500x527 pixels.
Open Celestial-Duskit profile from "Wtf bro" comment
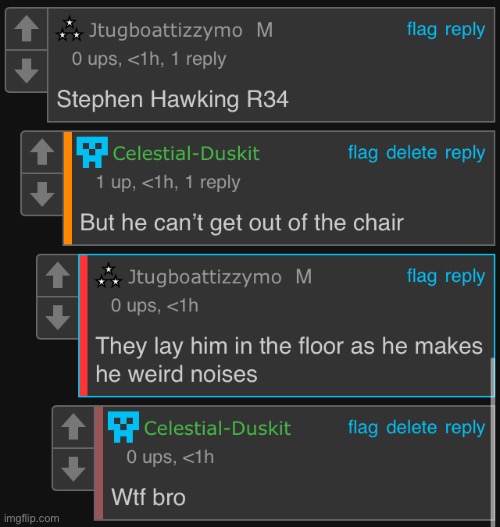click(x=217, y=428)
